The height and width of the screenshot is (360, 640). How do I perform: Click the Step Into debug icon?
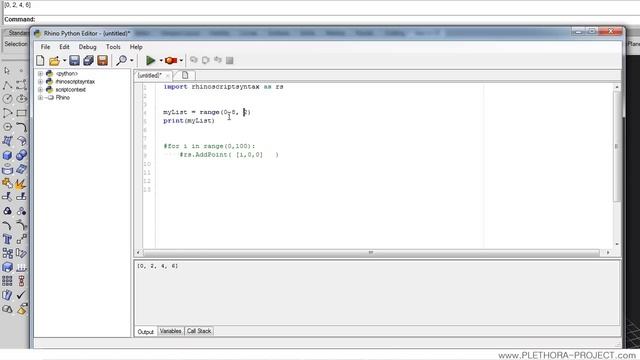pyautogui.click(x=193, y=60)
